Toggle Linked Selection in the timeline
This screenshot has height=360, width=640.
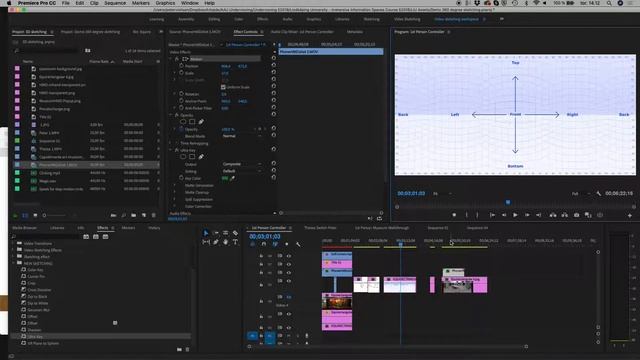(x=275, y=244)
